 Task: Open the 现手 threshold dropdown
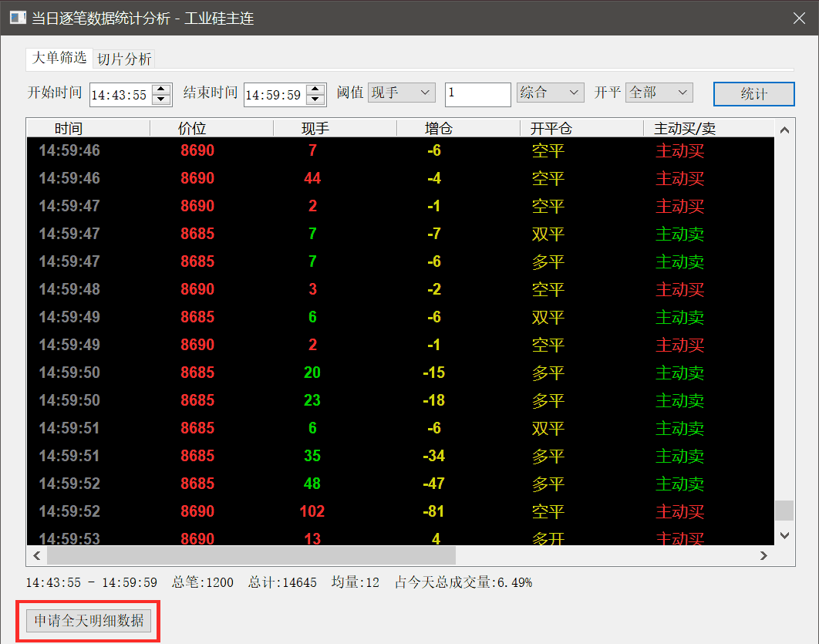click(x=401, y=93)
